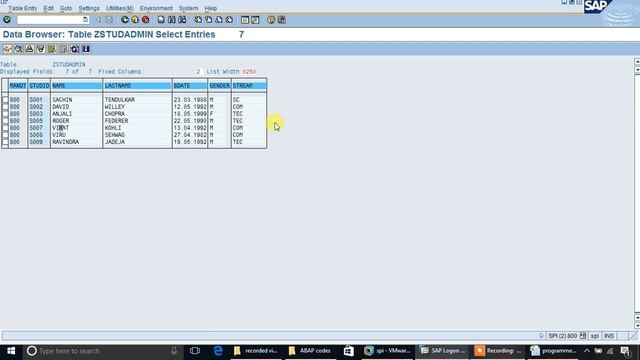Click the Select All icon in application toolbar

pyautogui.click(x=52, y=49)
